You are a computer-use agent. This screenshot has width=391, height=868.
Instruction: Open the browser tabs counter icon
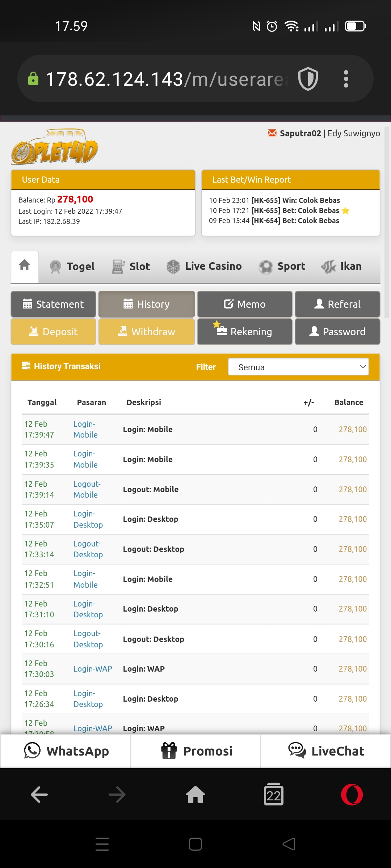coord(274,795)
